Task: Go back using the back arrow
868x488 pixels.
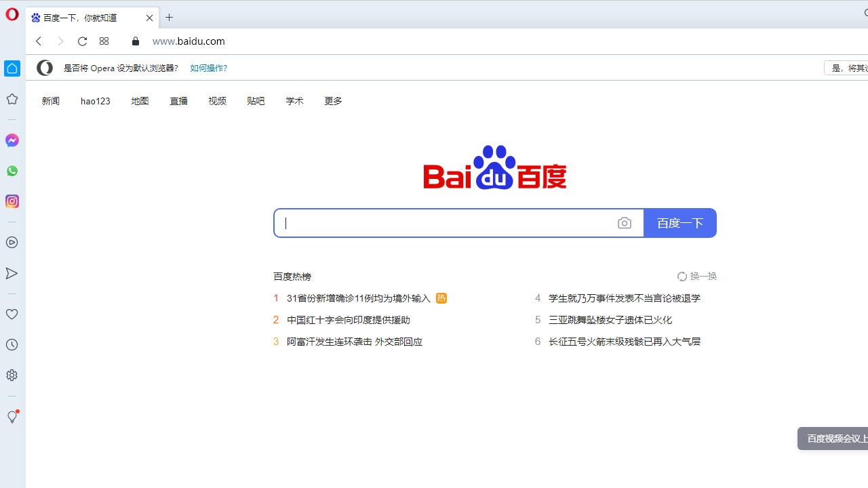Action: 39,41
